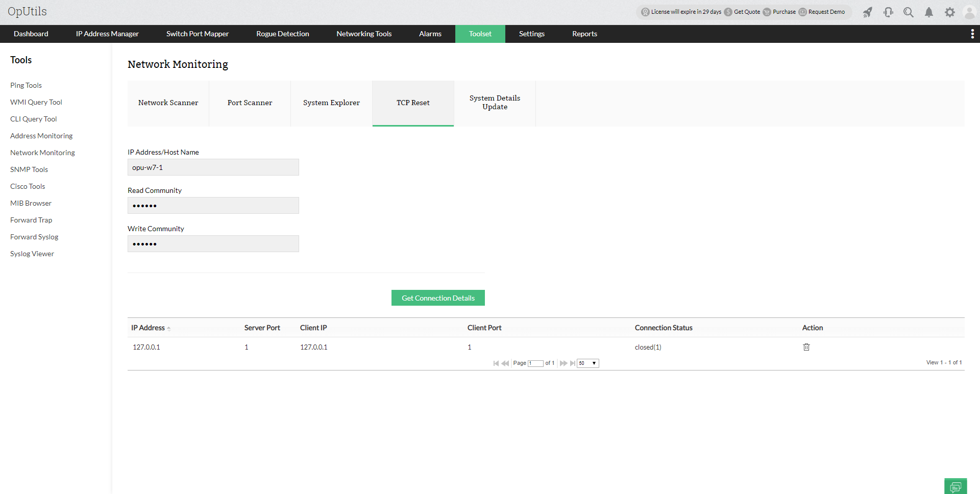Click 'License will expire in 29 days'
This screenshot has width=980, height=494.
[686, 12]
